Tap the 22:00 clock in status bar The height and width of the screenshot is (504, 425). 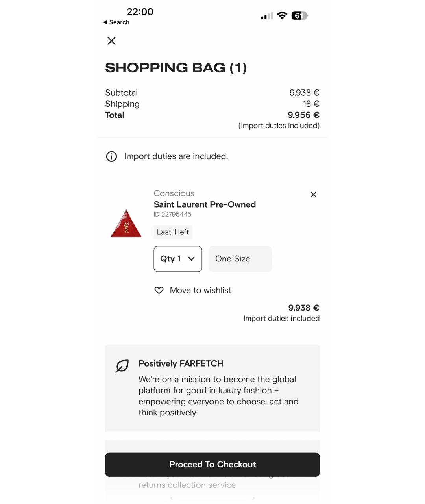click(x=140, y=12)
